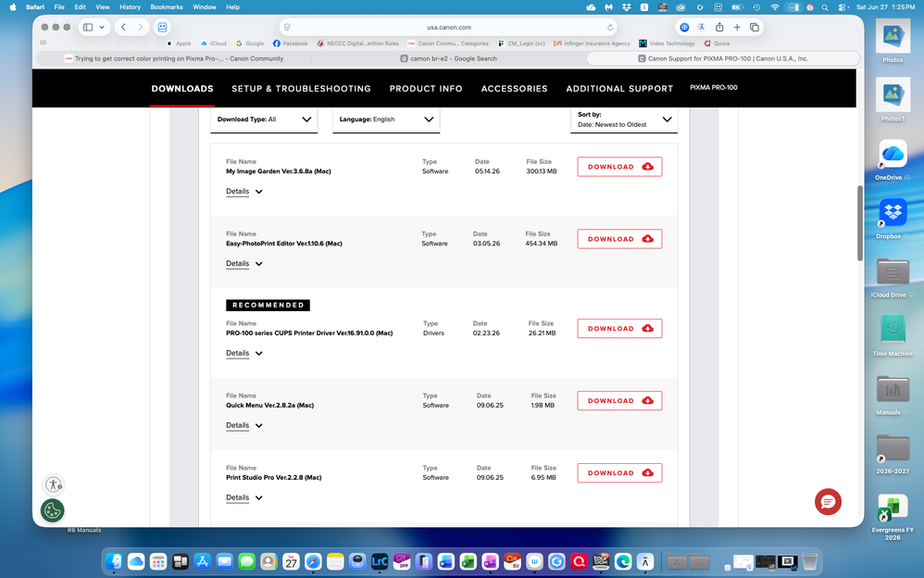Click the Safari address bar
Image resolution: width=924 pixels, height=578 pixels.
tap(448, 27)
